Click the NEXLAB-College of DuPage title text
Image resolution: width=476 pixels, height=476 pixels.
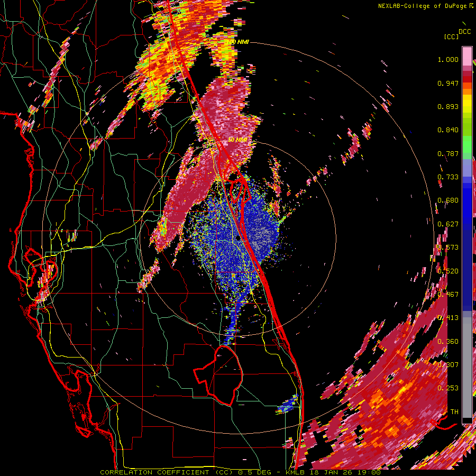click(422, 6)
